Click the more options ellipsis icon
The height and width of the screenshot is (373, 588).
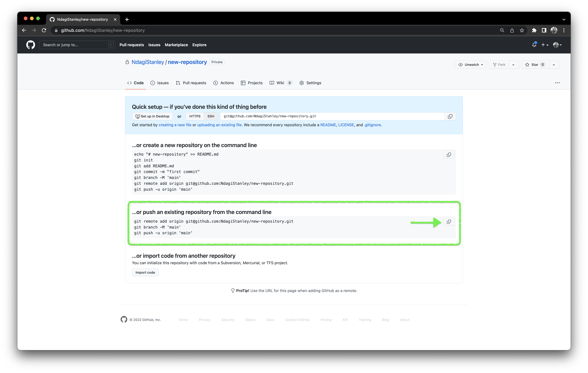click(557, 83)
